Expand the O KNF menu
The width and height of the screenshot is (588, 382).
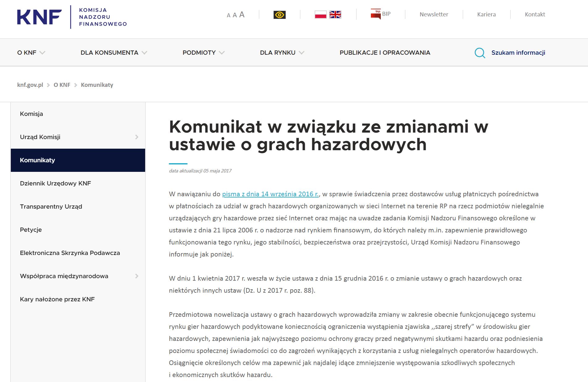(31, 53)
